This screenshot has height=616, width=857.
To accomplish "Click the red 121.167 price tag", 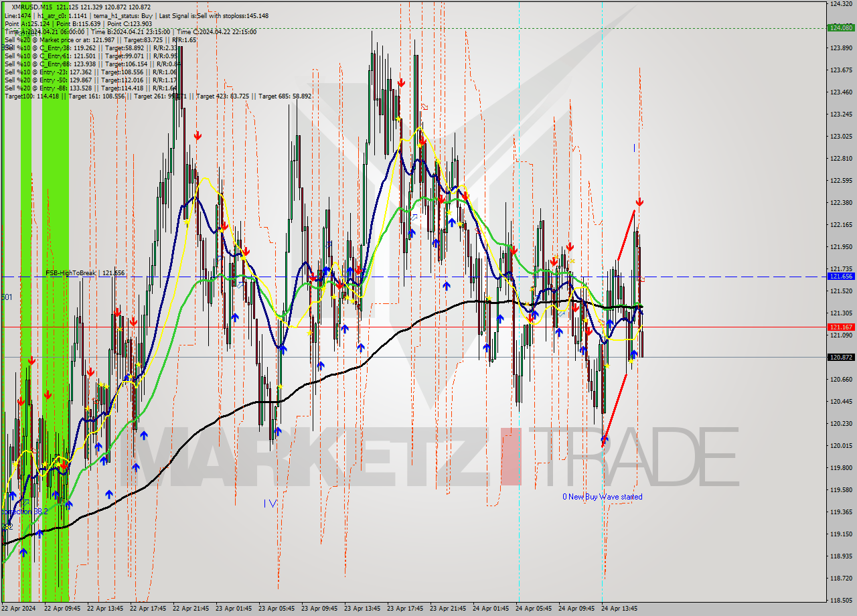I will point(841,327).
